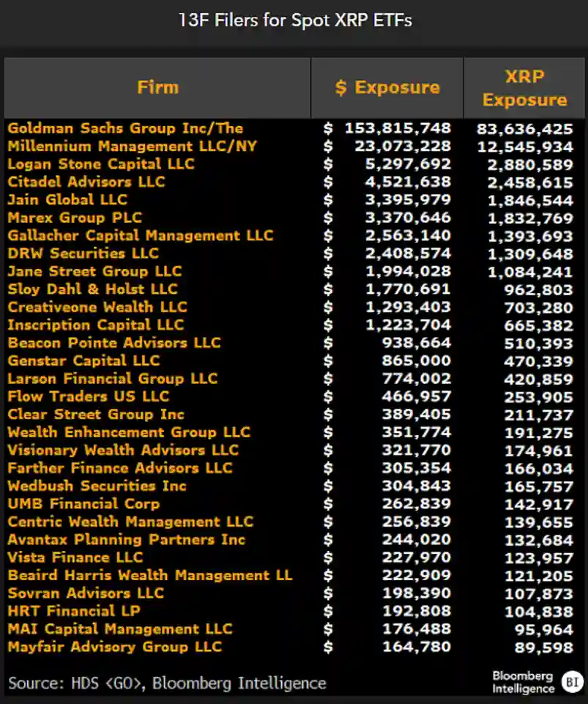588x704 pixels.
Task: Click the Jane Street Group LLC firm name
Action: [x=91, y=271]
